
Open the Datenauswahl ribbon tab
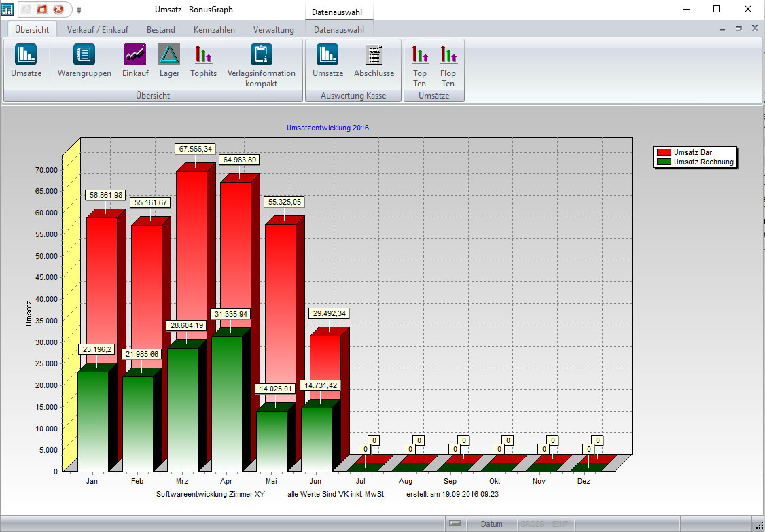[338, 30]
